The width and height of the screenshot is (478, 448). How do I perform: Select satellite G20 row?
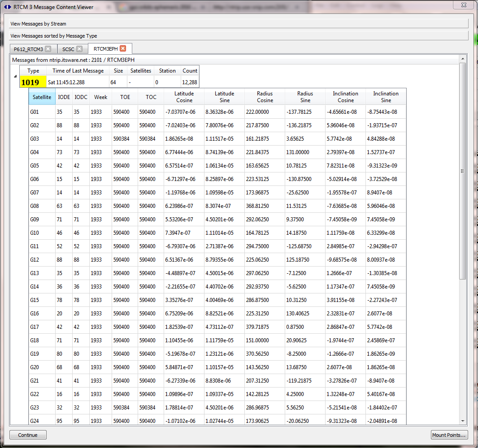coord(217,367)
